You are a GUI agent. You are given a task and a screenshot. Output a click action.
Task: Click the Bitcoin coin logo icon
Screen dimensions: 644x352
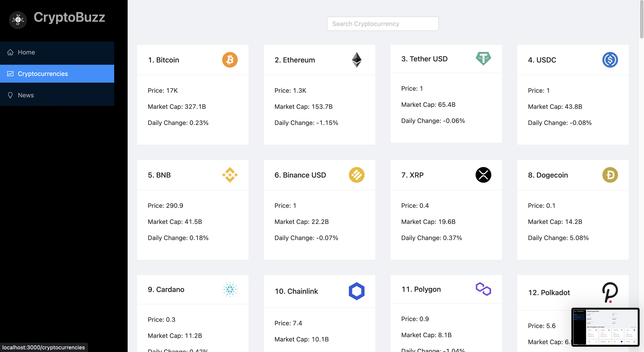[x=230, y=60]
